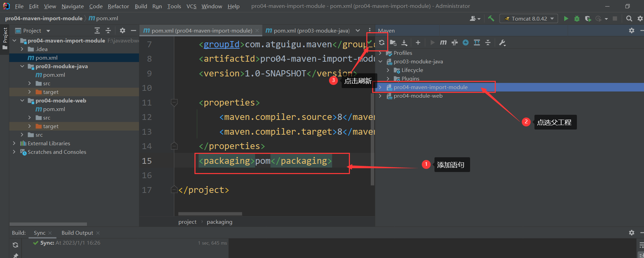Select the Build Output tab
644x258 pixels.
(x=77, y=233)
